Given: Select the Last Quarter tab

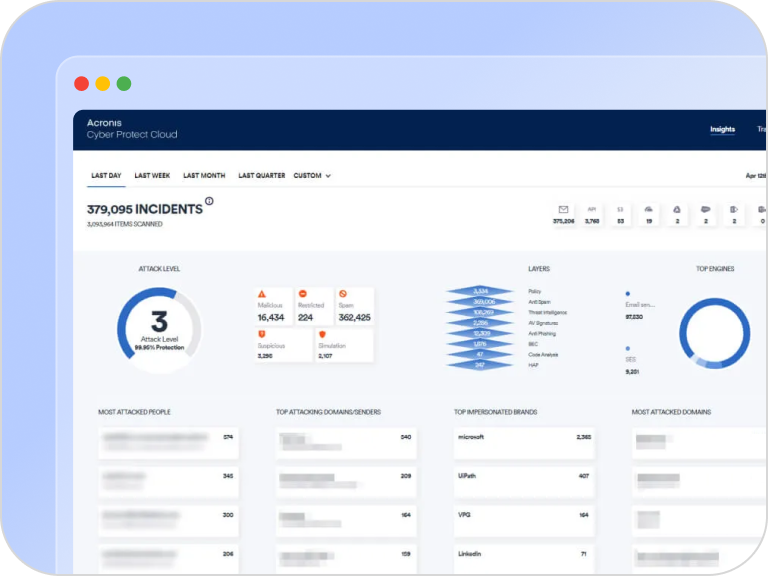Looking at the screenshot, I should [x=261, y=176].
